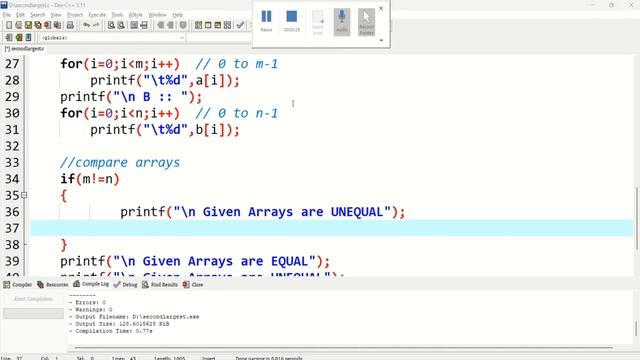Open the File menu
The width and height of the screenshot is (640, 360).
point(7,15)
